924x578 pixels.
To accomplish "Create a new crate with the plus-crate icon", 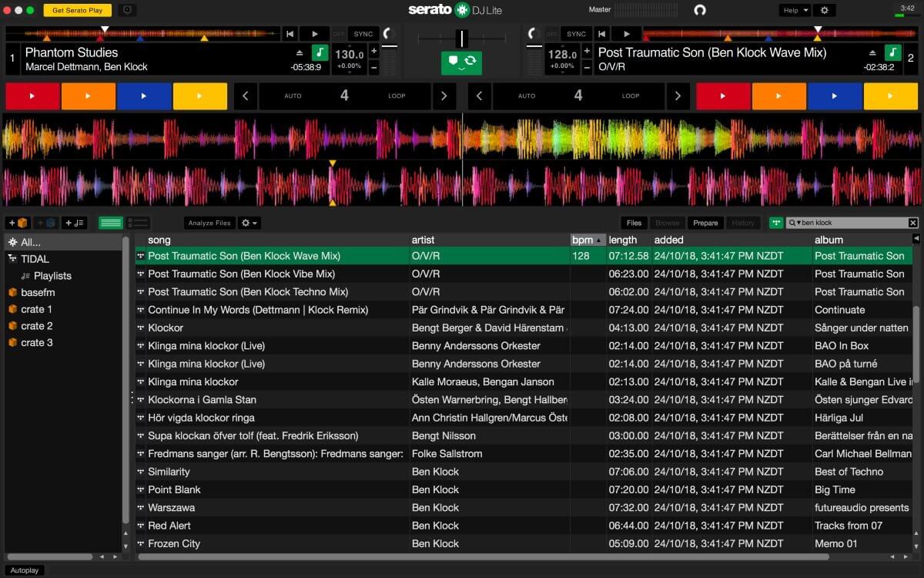I will click(x=17, y=223).
